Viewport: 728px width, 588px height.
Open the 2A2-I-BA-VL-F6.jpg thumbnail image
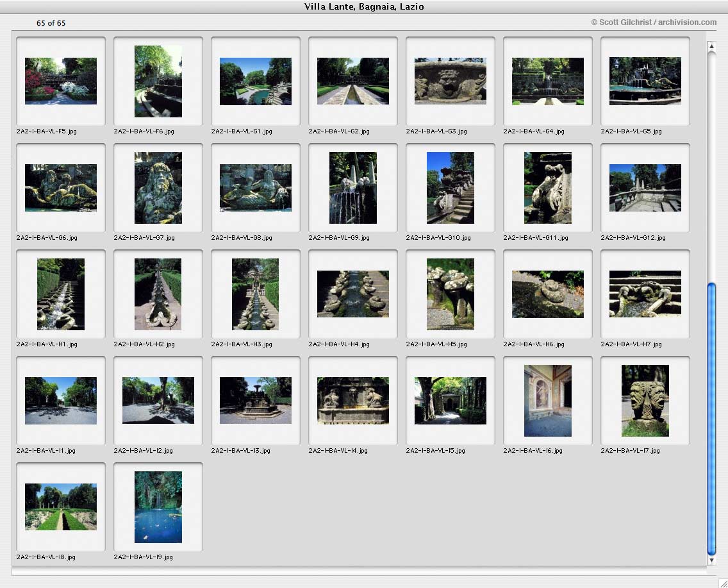pyautogui.click(x=158, y=81)
